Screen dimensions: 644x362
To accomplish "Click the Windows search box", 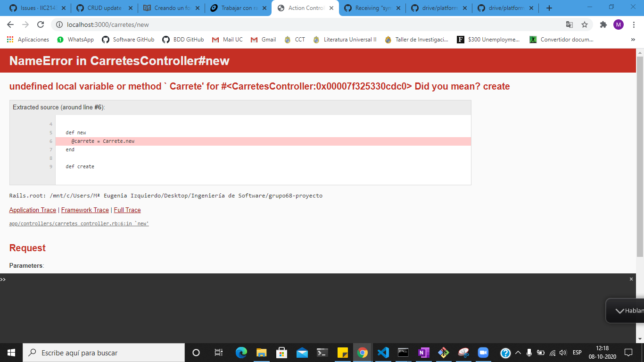I will (x=104, y=353).
